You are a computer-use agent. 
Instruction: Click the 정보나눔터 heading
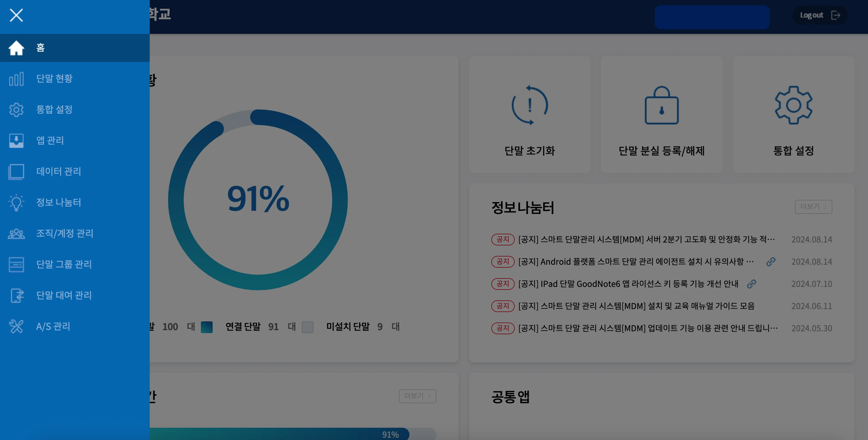click(523, 207)
